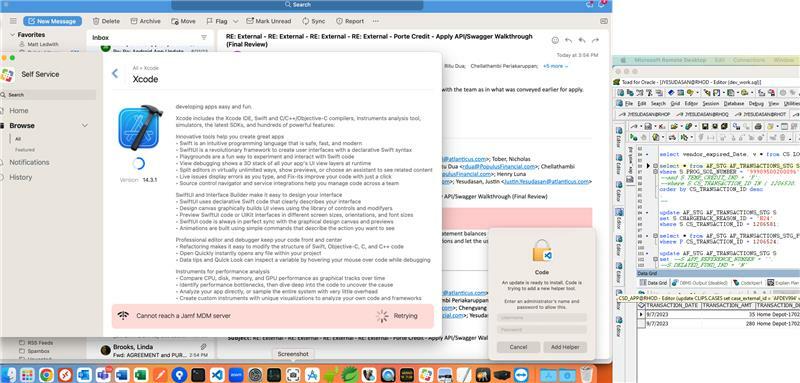The width and height of the screenshot is (800, 383).
Task: Open the Database menu in Toad
Action: click(x=734, y=104)
